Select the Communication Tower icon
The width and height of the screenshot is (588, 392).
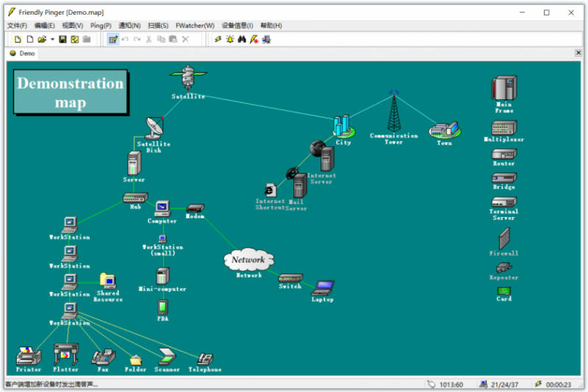pos(394,111)
